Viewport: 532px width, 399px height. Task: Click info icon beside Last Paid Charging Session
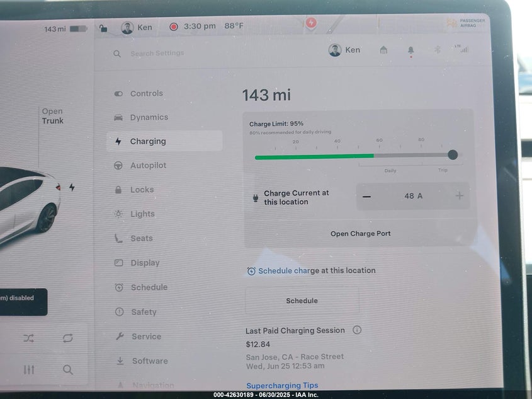pos(357,330)
